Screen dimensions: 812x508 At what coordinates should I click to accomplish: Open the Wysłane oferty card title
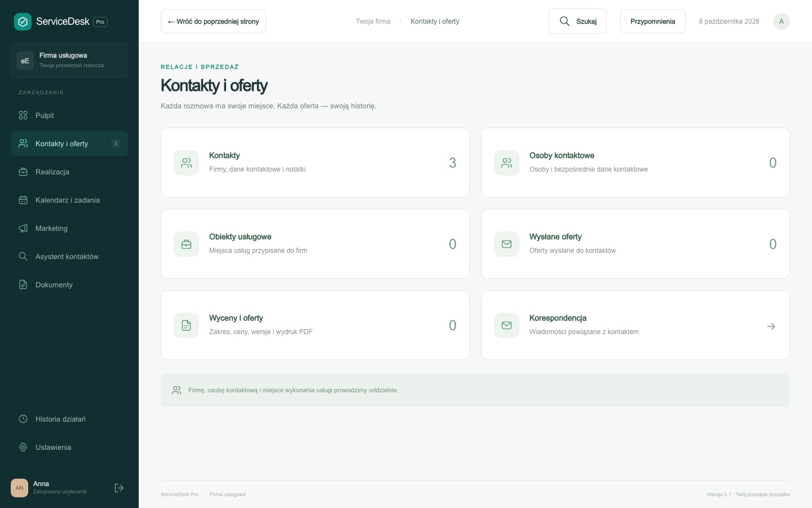click(555, 237)
